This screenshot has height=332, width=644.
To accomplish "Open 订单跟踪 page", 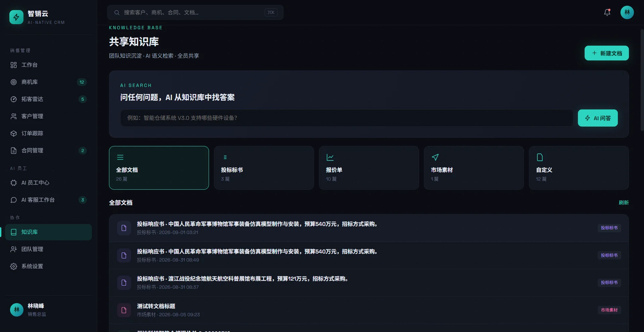I will click(48, 133).
